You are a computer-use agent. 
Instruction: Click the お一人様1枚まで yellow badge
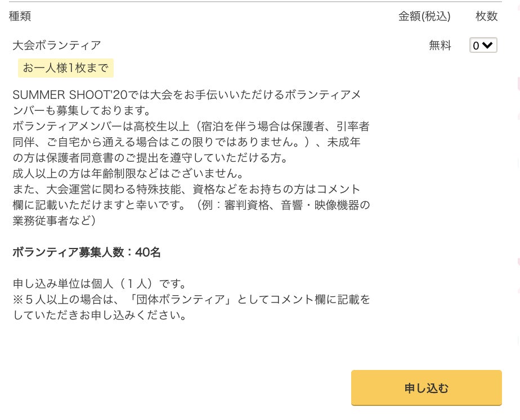pyautogui.click(x=66, y=68)
